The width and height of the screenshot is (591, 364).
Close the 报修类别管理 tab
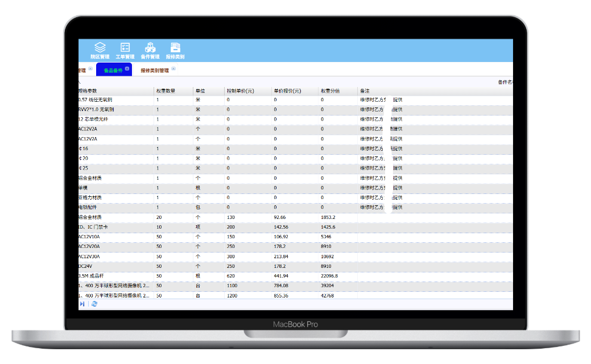[x=173, y=69]
